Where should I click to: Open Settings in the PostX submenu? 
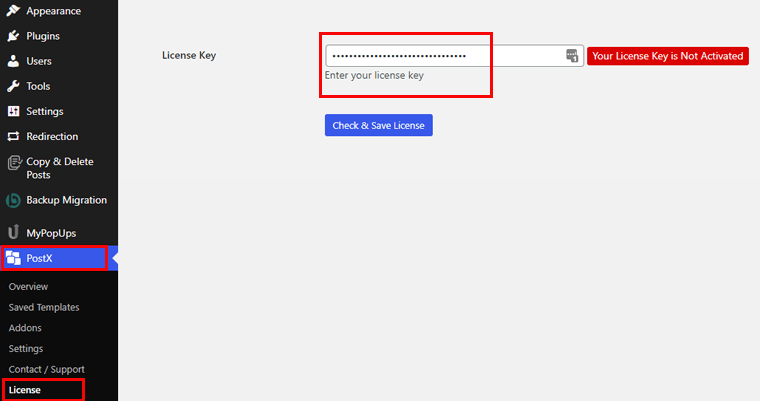click(26, 349)
